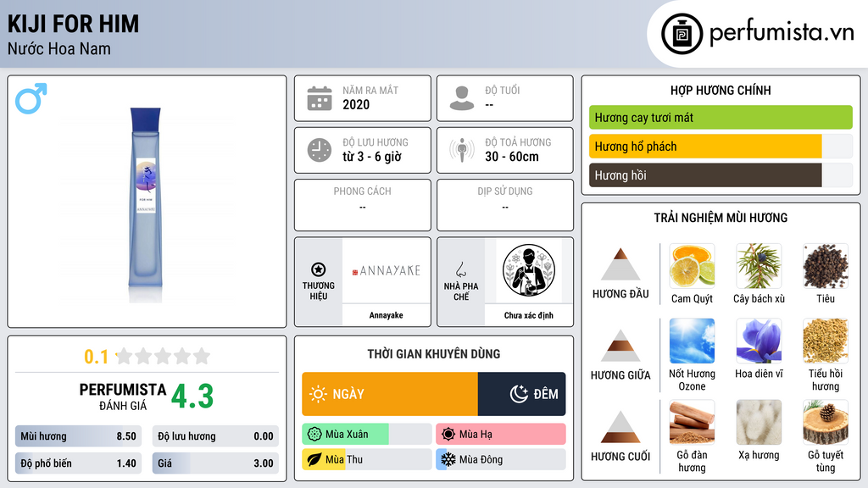
Task: Click the 'từ 3 - 6 giờ' longevity value
Action: pos(372,157)
